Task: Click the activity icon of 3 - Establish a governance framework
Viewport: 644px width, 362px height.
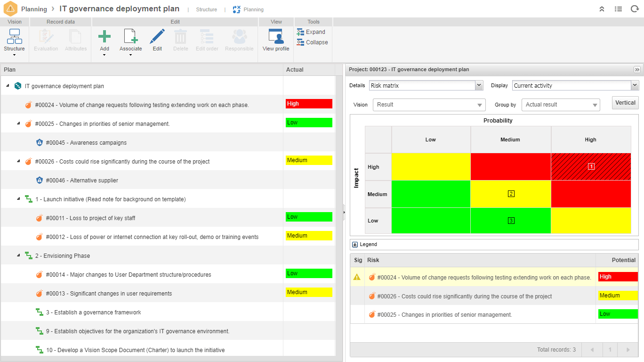Action: [40, 312]
